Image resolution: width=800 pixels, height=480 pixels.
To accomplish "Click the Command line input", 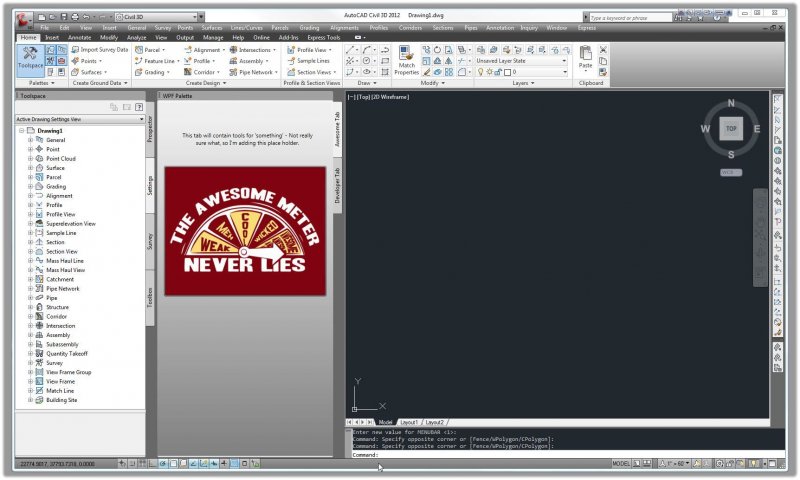I will coord(568,454).
